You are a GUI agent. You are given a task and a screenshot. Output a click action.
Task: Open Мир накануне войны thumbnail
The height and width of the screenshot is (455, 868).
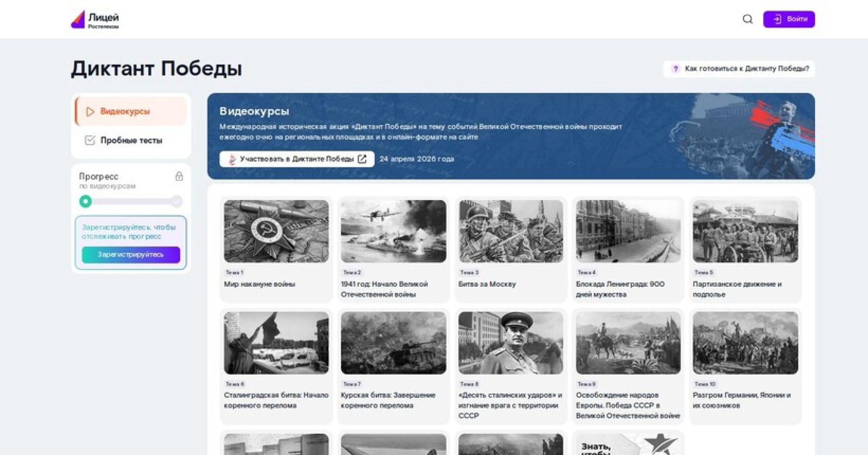click(x=276, y=231)
